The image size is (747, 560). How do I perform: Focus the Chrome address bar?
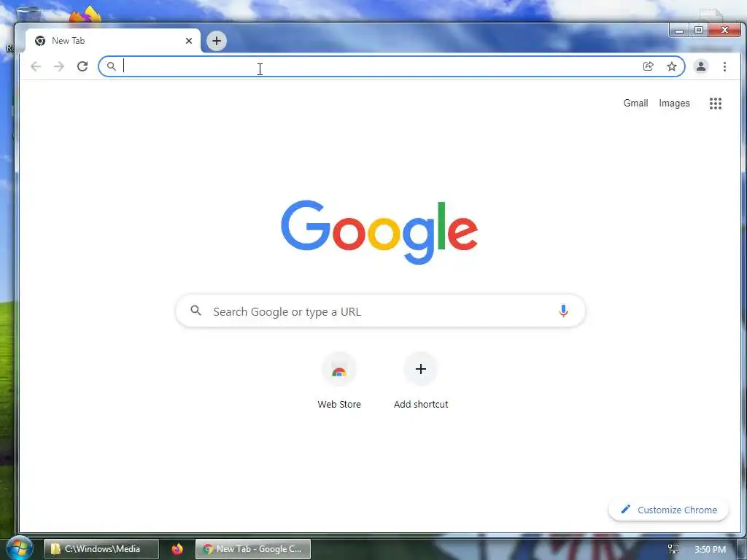coord(391,66)
